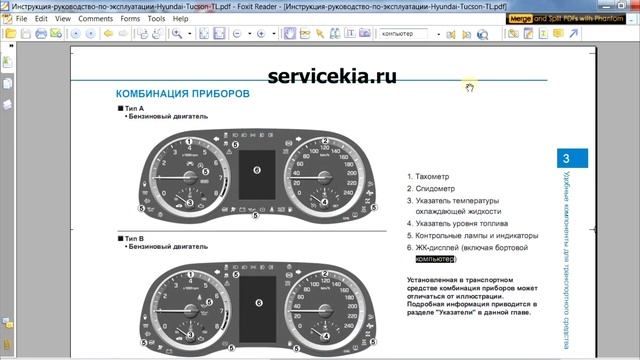
Task: Select the Typewriter text tool
Action: coord(350,33)
